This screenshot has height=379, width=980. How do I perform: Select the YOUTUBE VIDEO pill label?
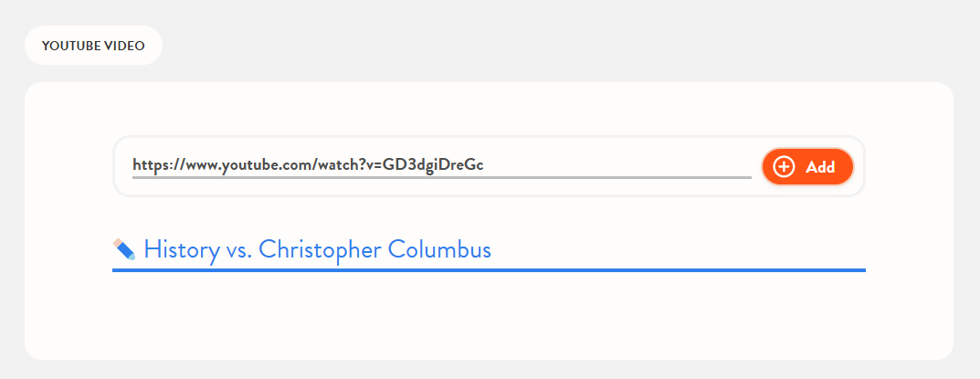click(93, 46)
